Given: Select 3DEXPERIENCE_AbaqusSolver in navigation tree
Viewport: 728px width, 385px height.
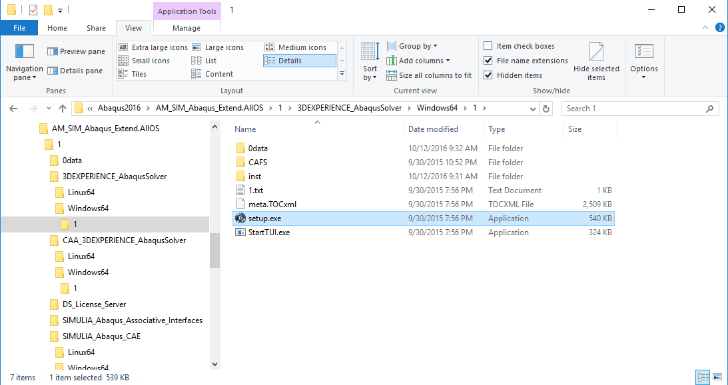Looking at the screenshot, I should point(115,176).
